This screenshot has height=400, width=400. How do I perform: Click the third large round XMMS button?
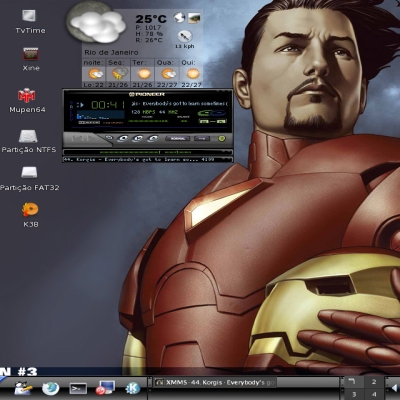tap(152, 138)
